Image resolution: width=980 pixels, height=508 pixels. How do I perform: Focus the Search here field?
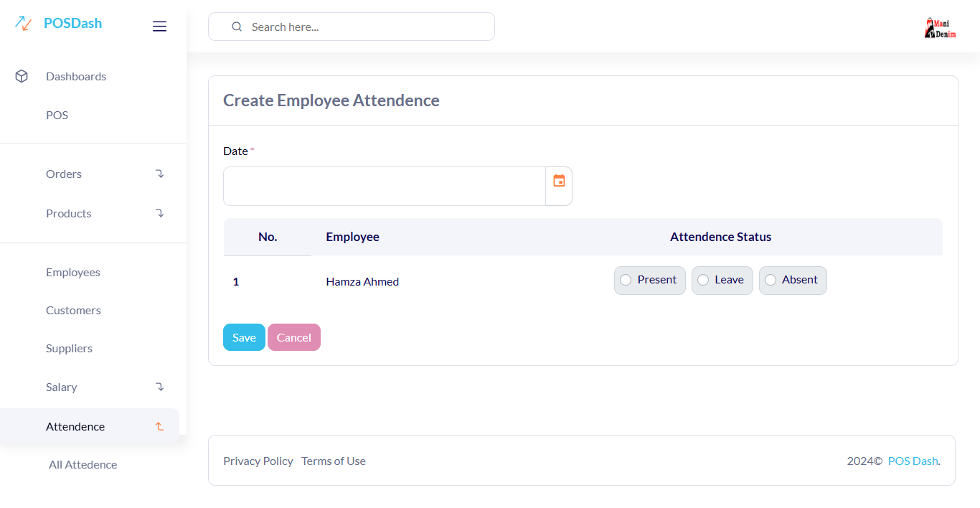tap(352, 27)
